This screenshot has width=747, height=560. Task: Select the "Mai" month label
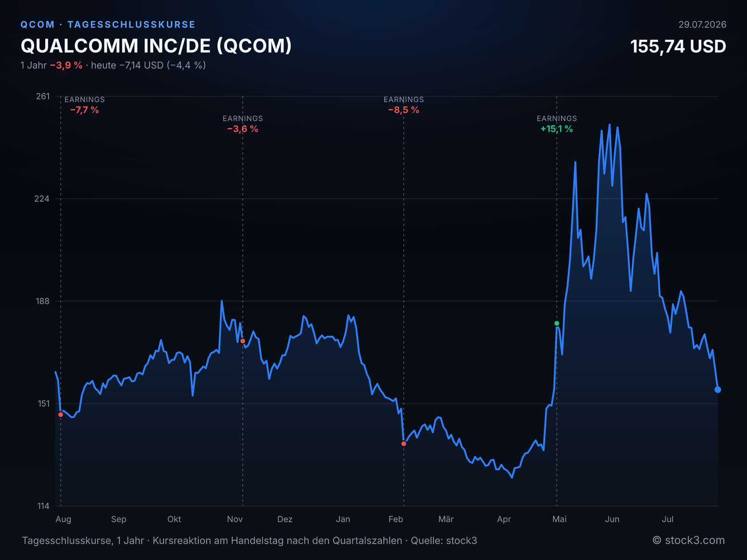pyautogui.click(x=559, y=519)
